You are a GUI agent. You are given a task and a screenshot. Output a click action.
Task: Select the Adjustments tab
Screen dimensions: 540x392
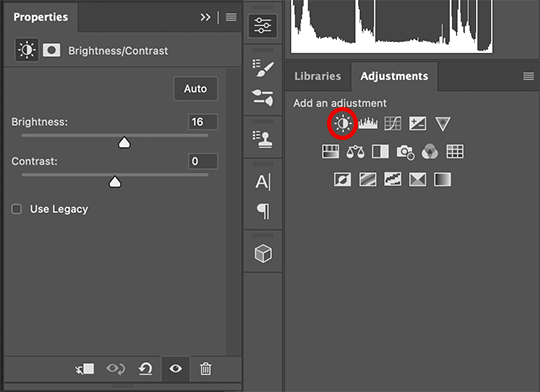[394, 76]
